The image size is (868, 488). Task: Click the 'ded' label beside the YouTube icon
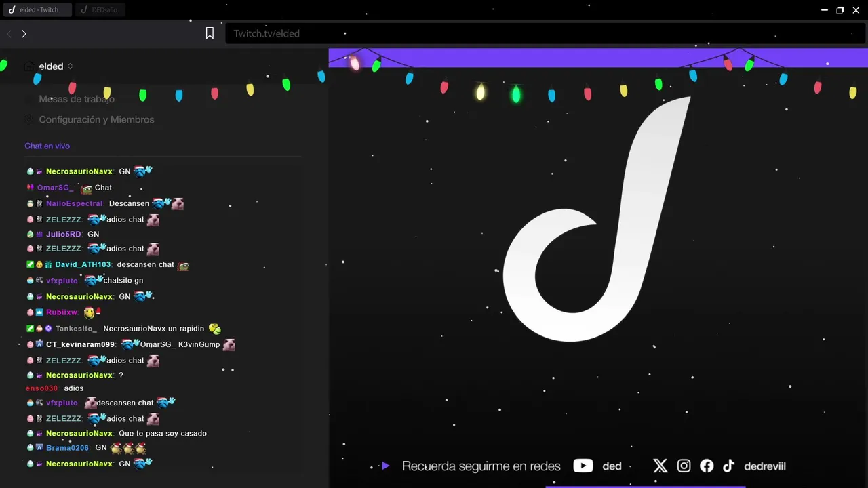coord(612,466)
